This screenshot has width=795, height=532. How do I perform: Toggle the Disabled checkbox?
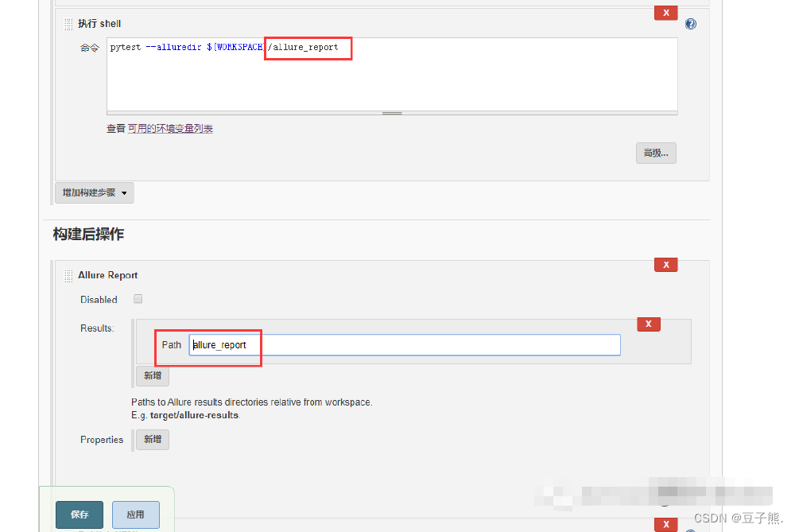pyautogui.click(x=138, y=299)
